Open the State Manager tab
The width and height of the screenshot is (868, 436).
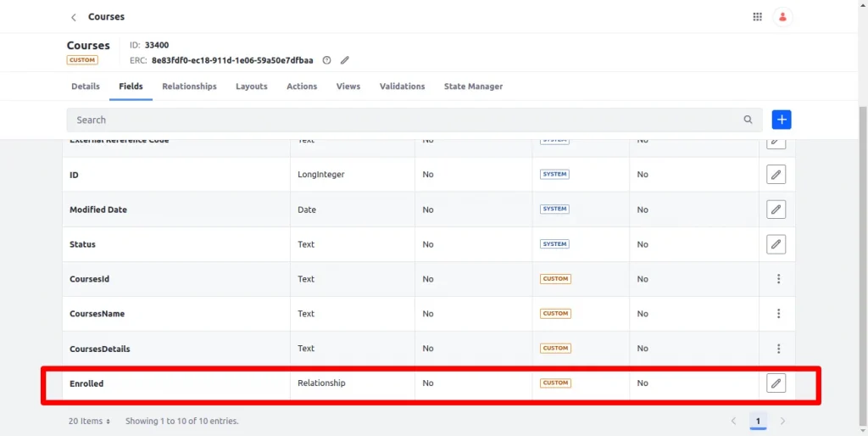473,87
